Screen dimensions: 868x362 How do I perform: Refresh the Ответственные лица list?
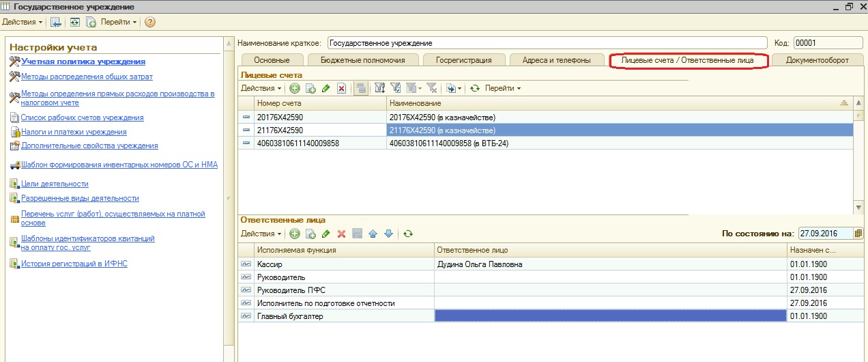(407, 234)
